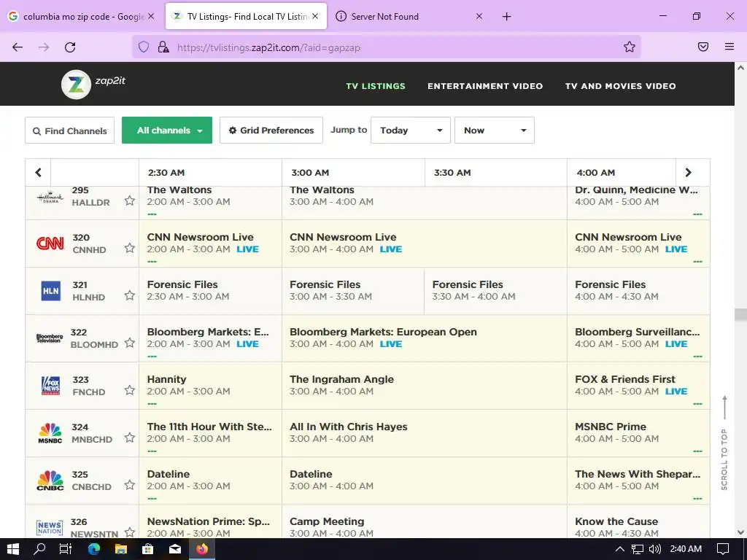
Task: Click the page vertical scrollbar thumb
Action: [x=740, y=314]
